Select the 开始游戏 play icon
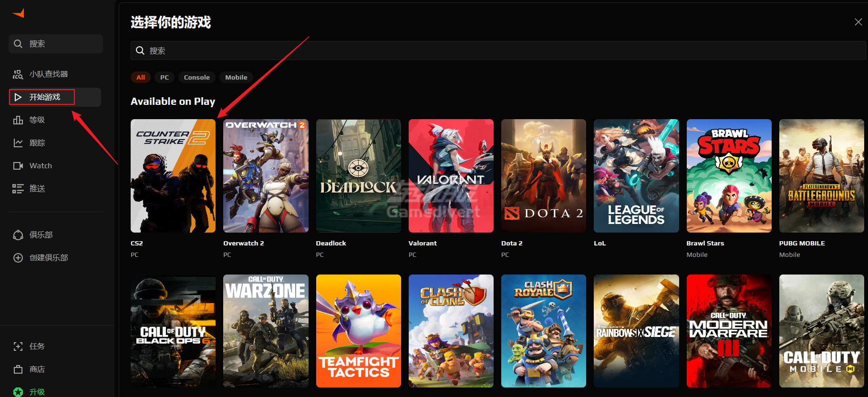 [18, 97]
